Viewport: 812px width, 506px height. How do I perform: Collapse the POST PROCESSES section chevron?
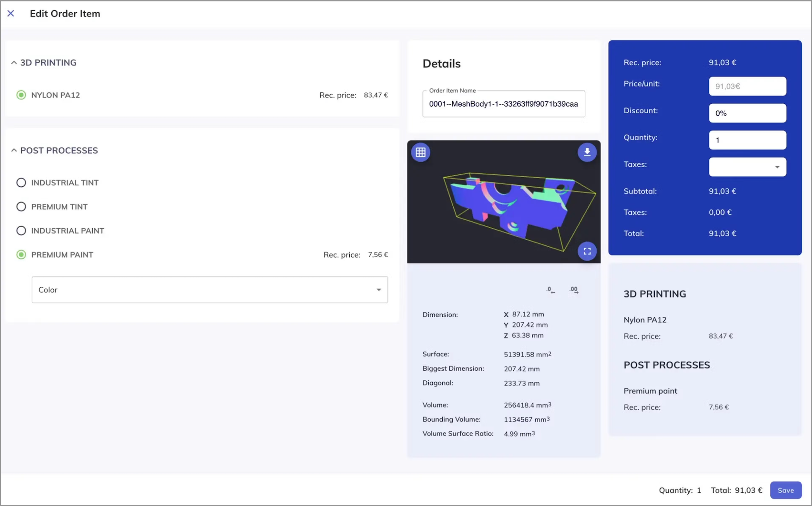click(x=14, y=150)
